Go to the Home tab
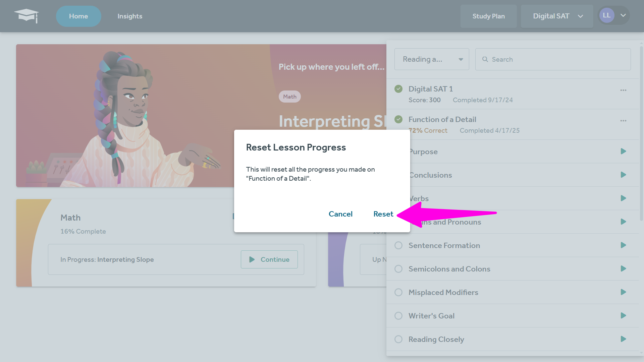 pos(78,16)
